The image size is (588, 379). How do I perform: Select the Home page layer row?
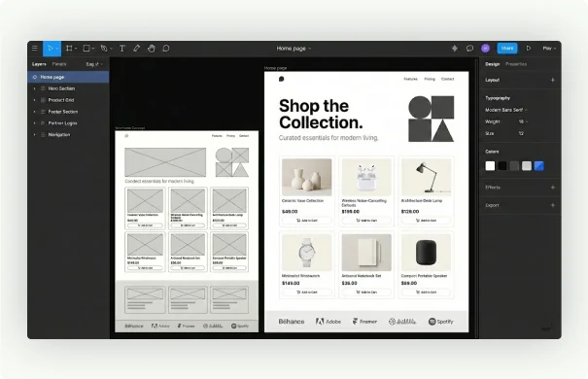click(x=68, y=77)
